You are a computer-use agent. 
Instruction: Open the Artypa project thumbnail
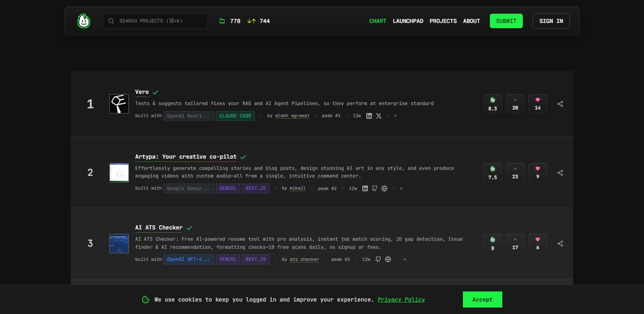click(119, 173)
